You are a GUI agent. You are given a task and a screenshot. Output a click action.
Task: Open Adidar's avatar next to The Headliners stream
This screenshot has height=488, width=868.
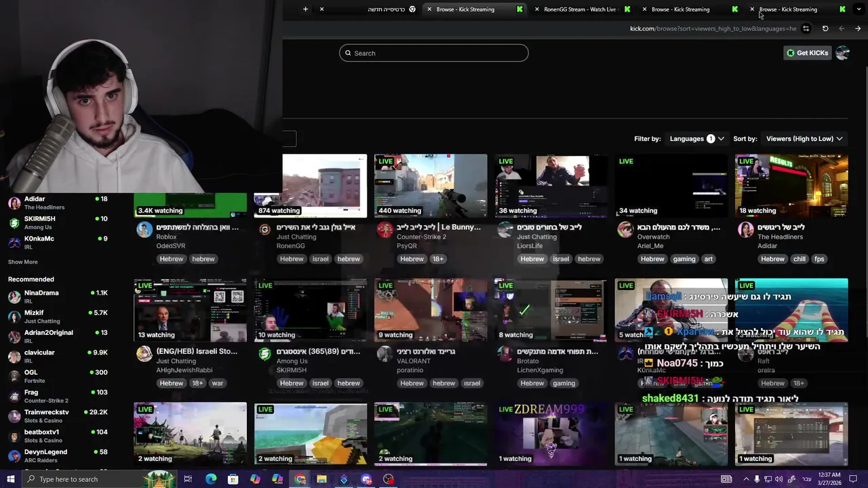coord(745,229)
